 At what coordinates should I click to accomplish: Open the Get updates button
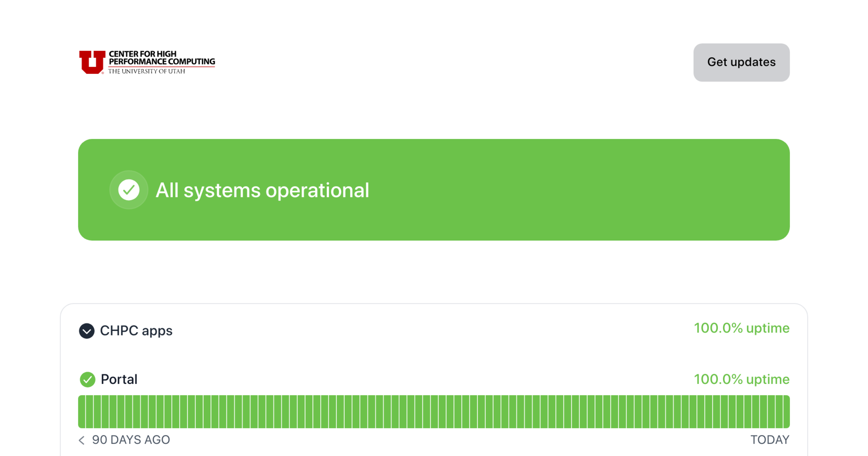[x=741, y=62]
